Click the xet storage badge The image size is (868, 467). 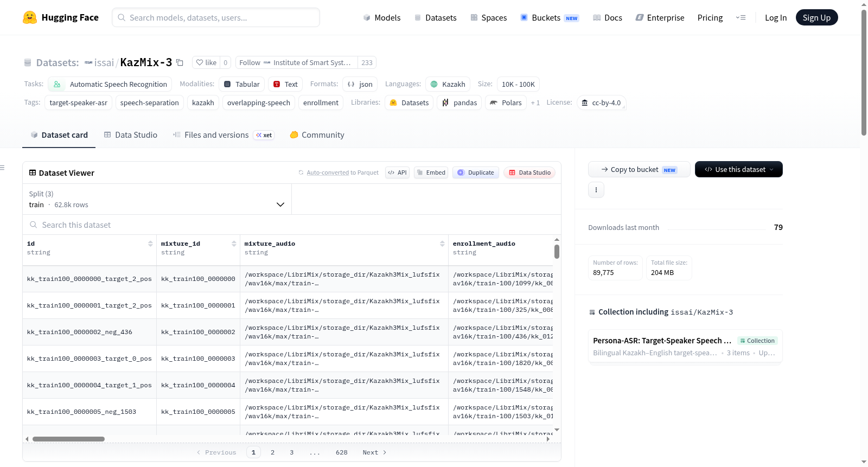tap(264, 135)
